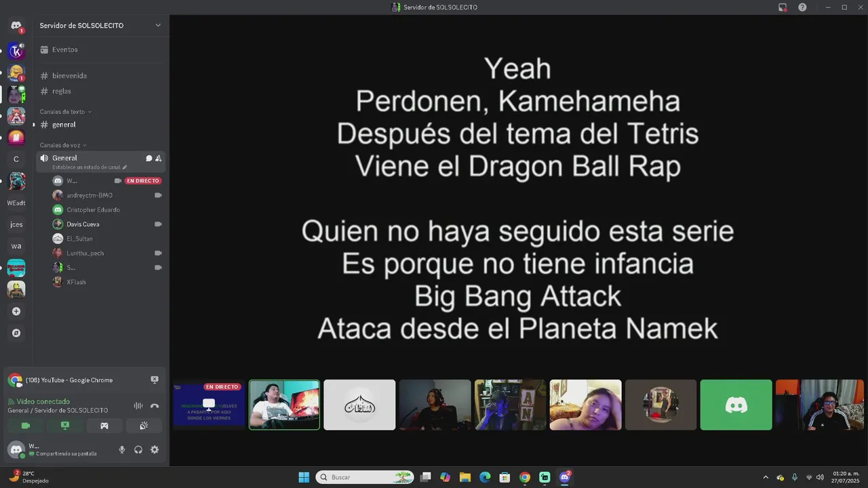This screenshot has height=488, width=868.
Task: Select the green Discord logo video tile
Action: point(736,405)
